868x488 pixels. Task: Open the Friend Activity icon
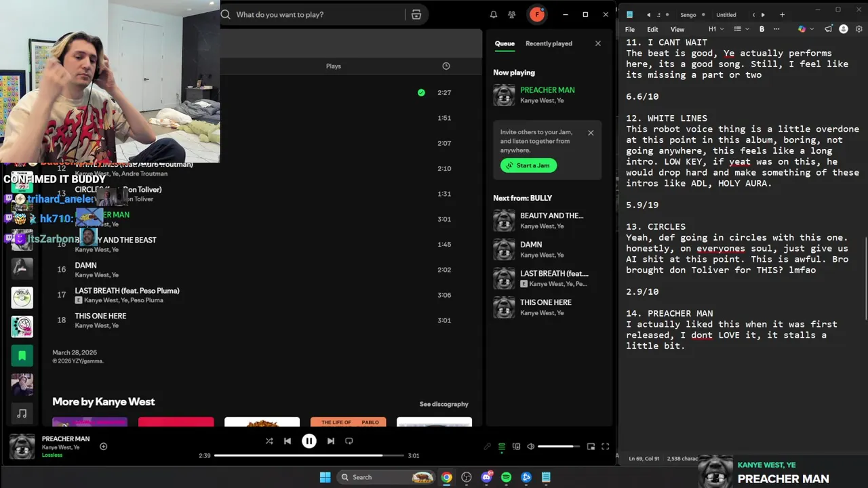[x=512, y=14]
